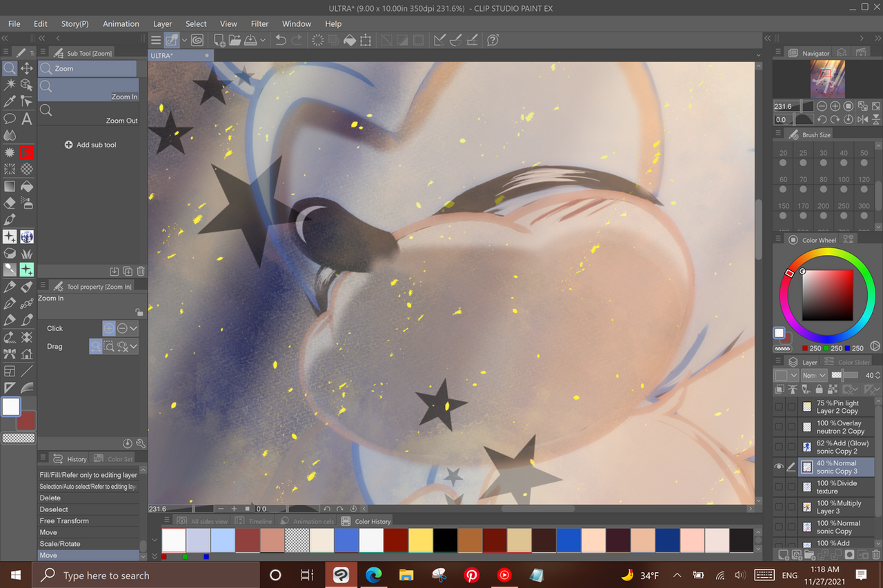Click the Duplicate sub tool icon
Image resolution: width=883 pixels, height=588 pixels.
click(x=128, y=272)
